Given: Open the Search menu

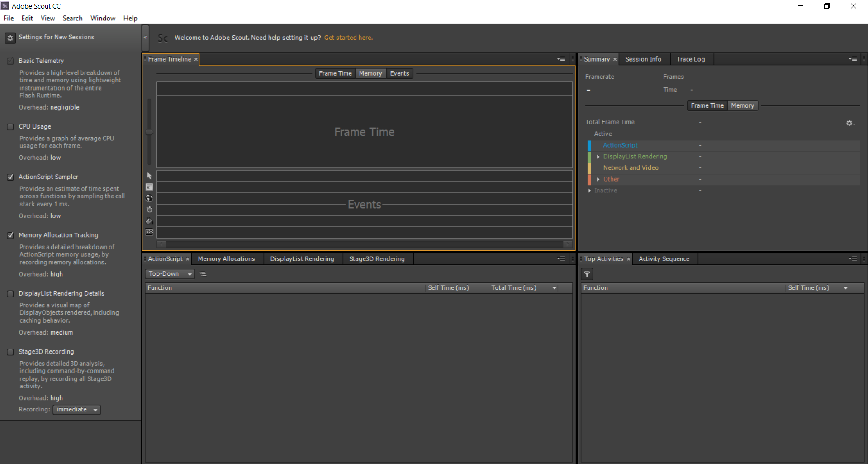Looking at the screenshot, I should (72, 18).
